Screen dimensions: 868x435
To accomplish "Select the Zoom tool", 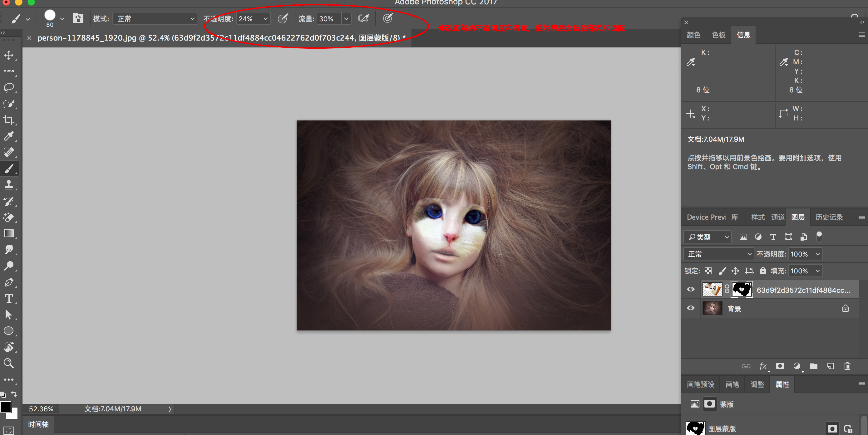I will (x=9, y=363).
